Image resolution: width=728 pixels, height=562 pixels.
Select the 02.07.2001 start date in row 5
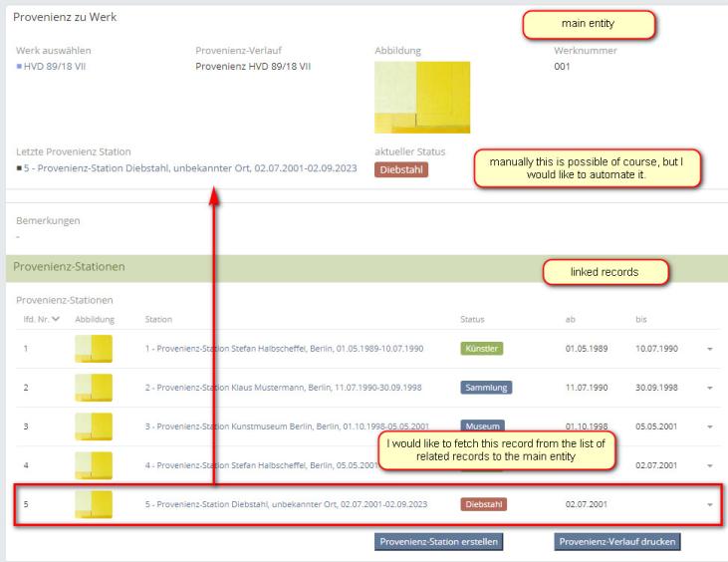[x=587, y=504]
